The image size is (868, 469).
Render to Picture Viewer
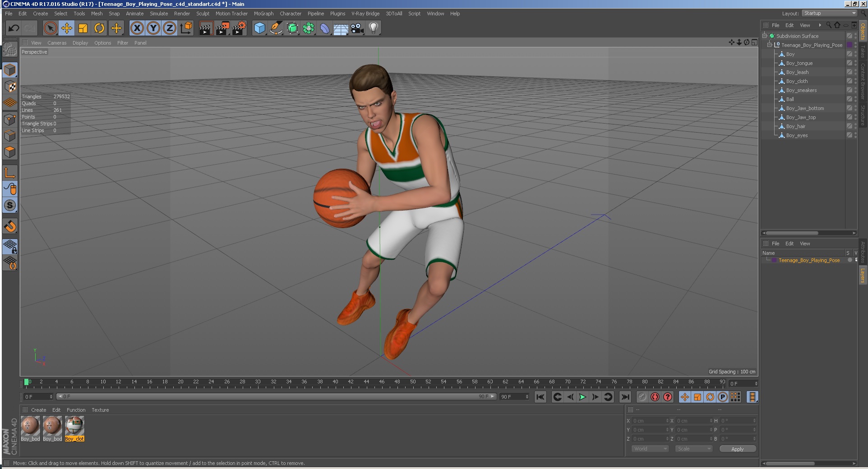[222, 28]
